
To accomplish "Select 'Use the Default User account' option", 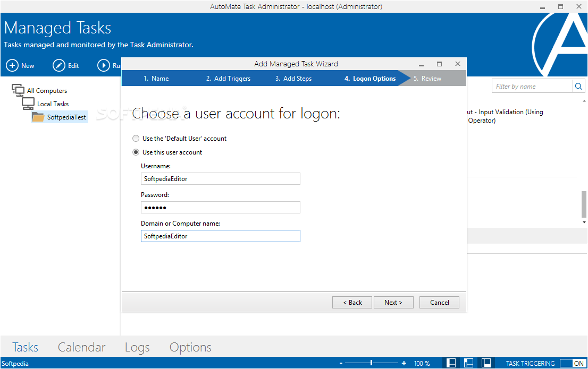I will click(x=136, y=139).
